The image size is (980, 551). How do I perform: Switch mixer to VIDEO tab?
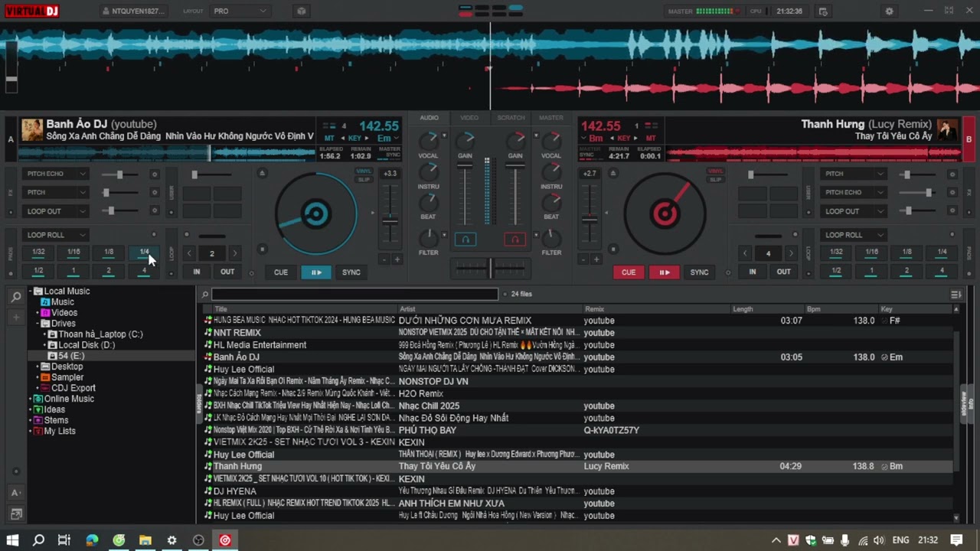click(469, 118)
